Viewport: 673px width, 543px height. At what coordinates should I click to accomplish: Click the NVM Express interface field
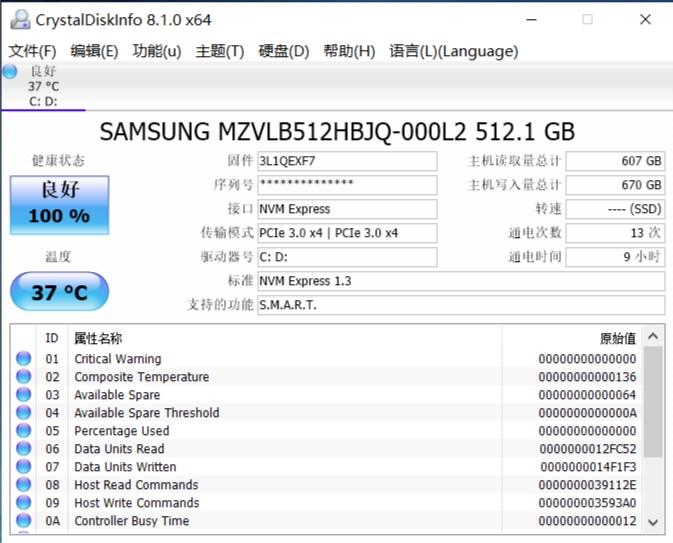coord(347,209)
